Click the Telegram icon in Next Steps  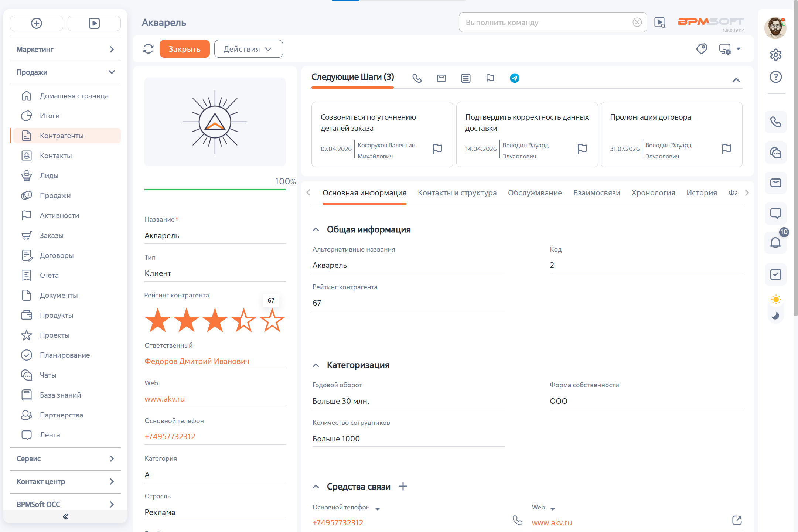pyautogui.click(x=515, y=78)
